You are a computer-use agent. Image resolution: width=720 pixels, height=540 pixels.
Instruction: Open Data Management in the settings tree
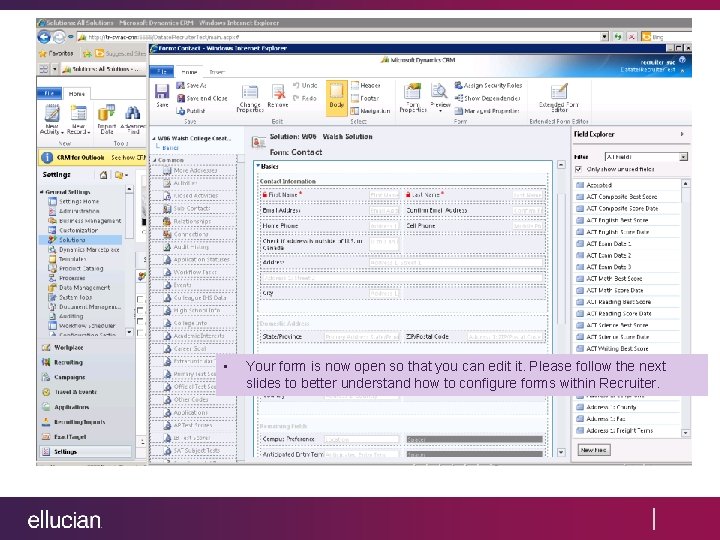click(x=84, y=287)
